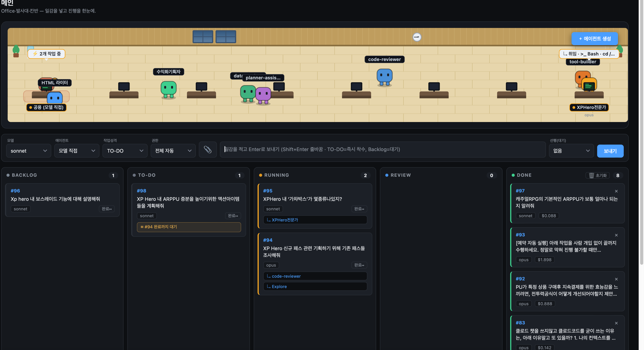Open the 권한 전체 자동 dropdown
Viewport: 644px width, 350px height.
click(173, 151)
